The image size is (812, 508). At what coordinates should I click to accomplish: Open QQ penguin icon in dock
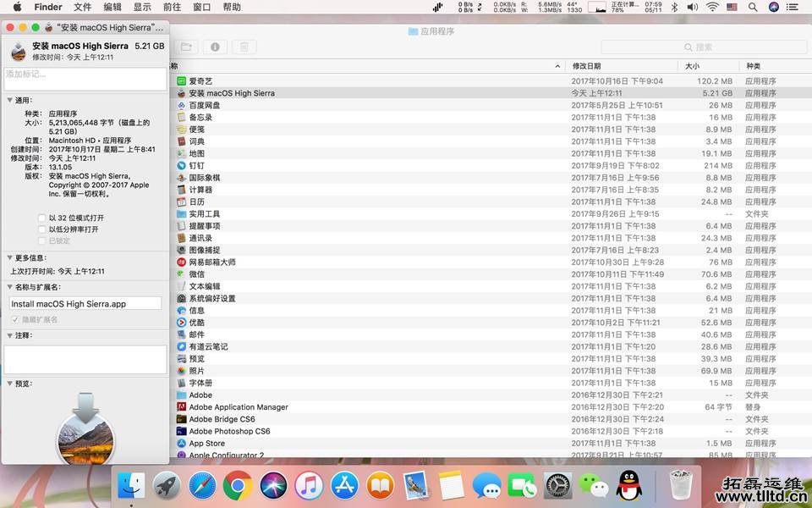[628, 486]
